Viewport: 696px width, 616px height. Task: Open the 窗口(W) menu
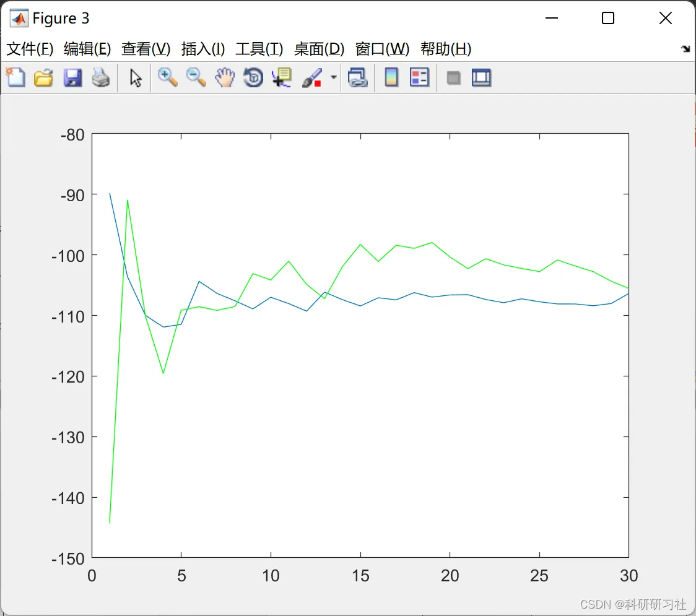[382, 49]
